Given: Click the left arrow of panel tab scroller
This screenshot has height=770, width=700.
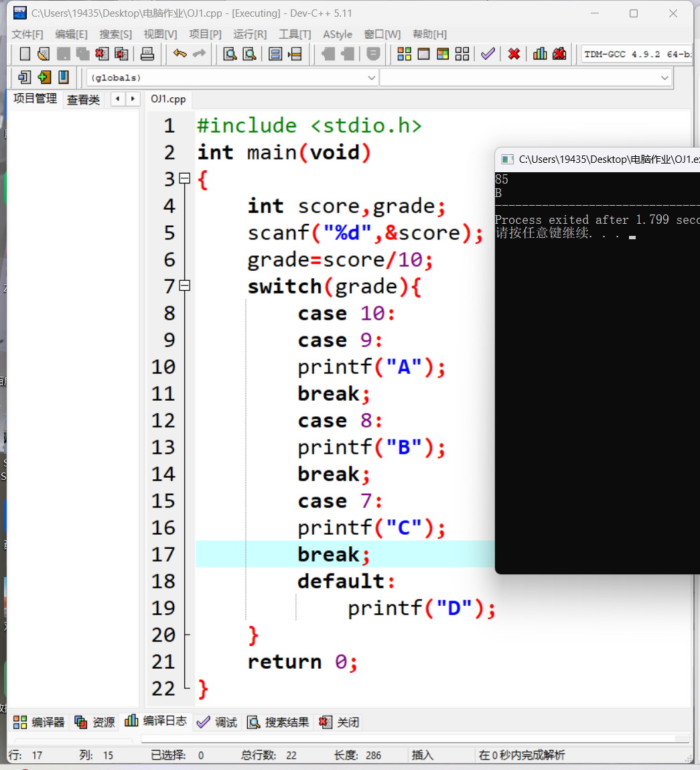Looking at the screenshot, I should pos(118,99).
